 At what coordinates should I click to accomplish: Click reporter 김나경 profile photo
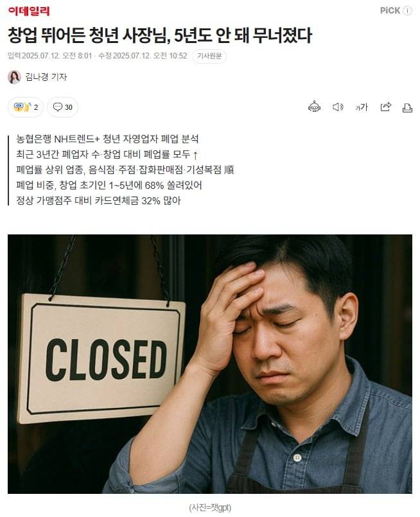[14, 77]
